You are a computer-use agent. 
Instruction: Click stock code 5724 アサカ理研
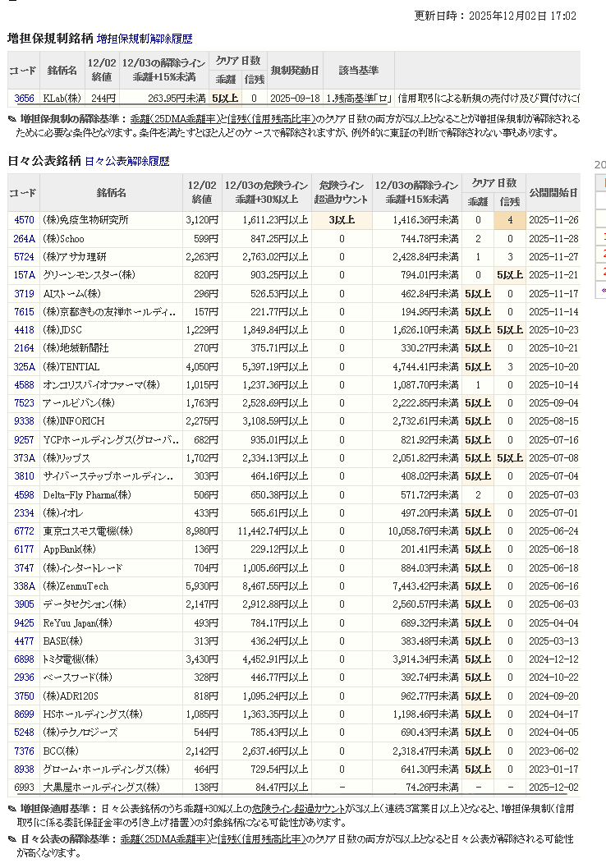coord(24,256)
